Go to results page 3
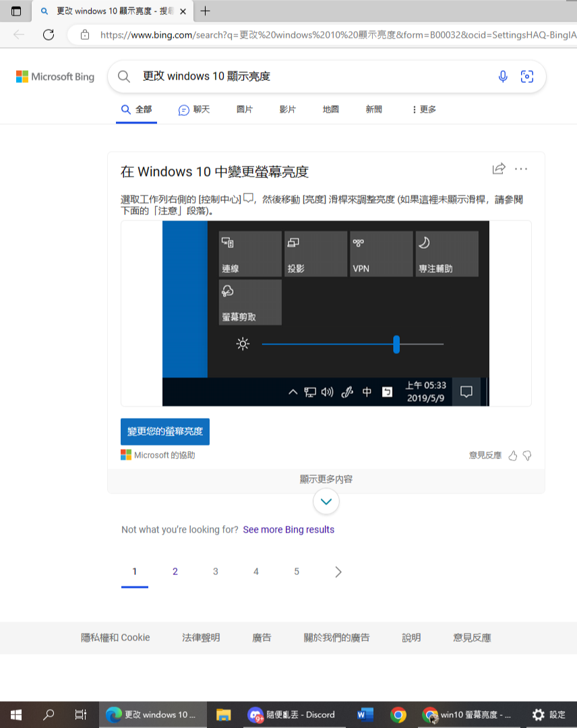 click(x=216, y=572)
